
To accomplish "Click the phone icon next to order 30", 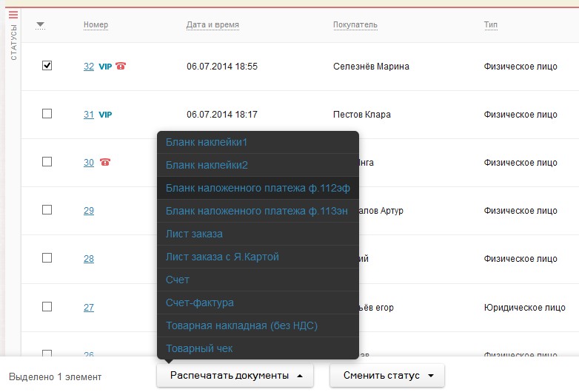I will pyautogui.click(x=104, y=162).
